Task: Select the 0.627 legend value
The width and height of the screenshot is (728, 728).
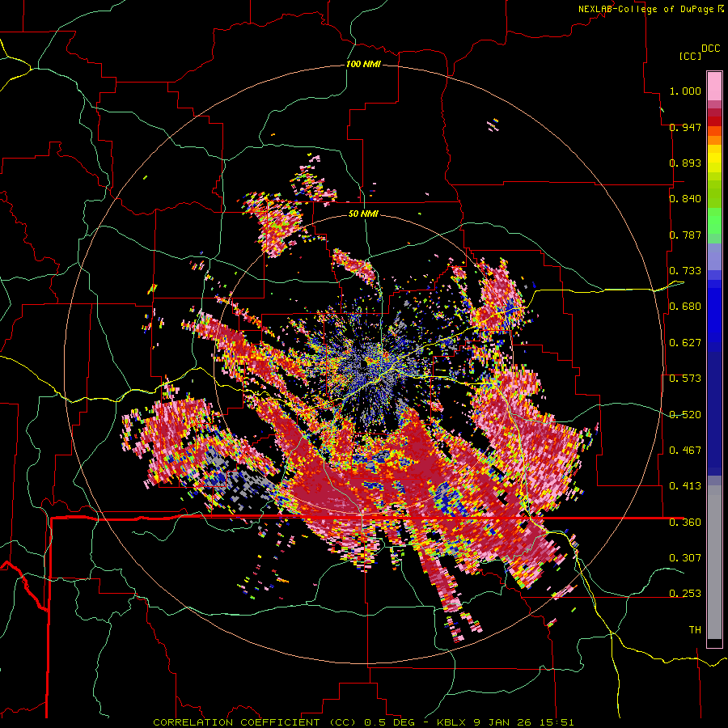Action: (x=685, y=343)
